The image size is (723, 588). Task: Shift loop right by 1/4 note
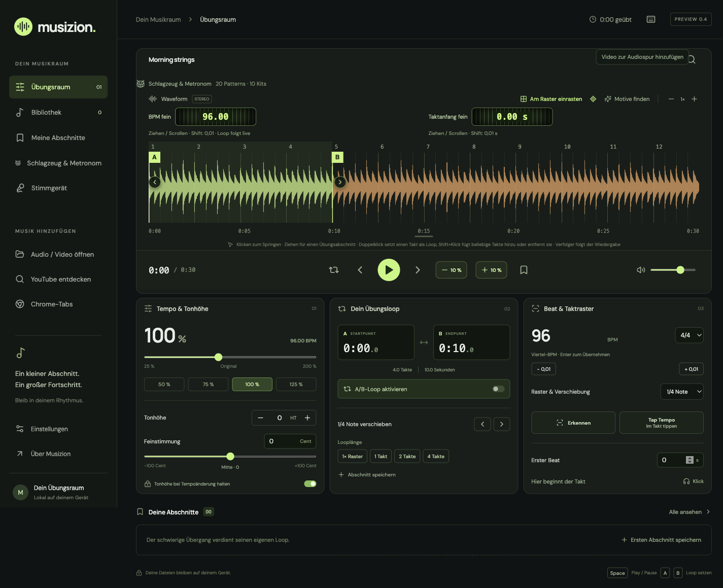502,424
